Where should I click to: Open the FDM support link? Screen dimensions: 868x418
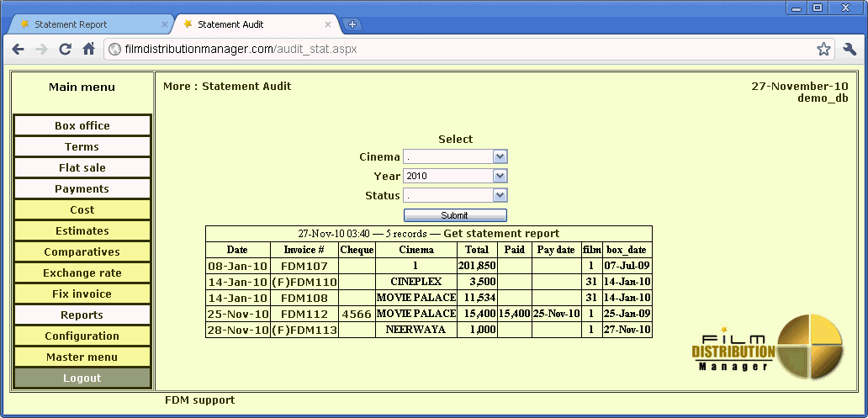pyautogui.click(x=199, y=400)
